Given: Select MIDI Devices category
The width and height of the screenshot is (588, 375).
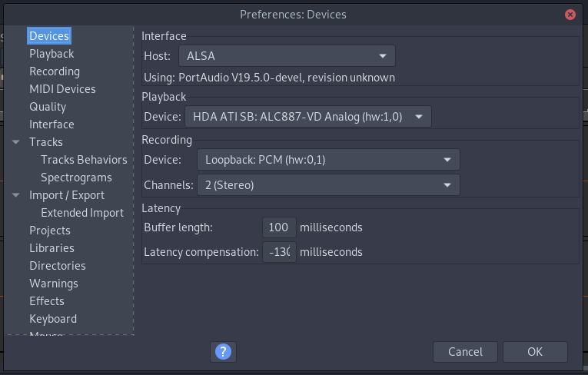Looking at the screenshot, I should click(x=62, y=89).
